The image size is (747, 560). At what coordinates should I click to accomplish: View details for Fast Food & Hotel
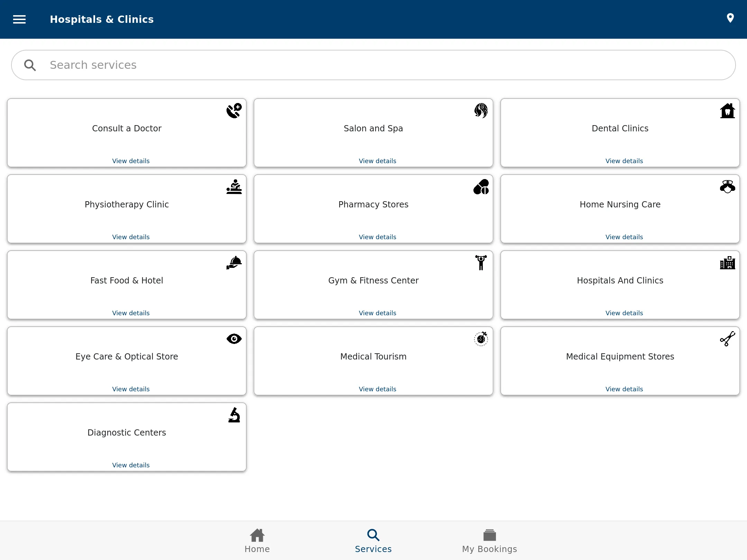point(131,313)
